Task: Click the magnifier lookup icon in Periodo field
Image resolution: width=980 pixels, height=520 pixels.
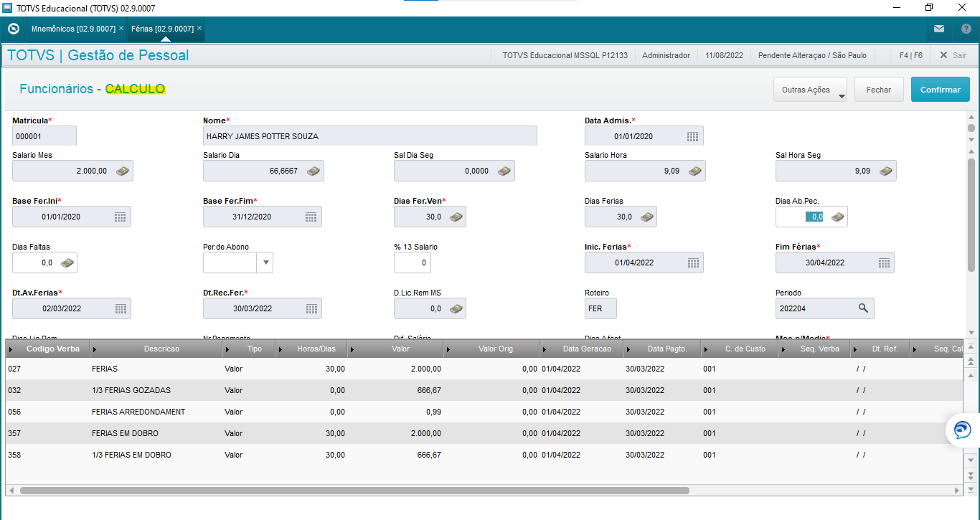Action: click(863, 308)
